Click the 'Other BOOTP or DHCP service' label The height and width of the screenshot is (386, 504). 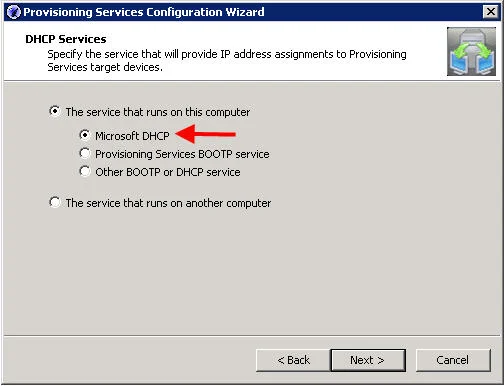pyautogui.click(x=168, y=172)
